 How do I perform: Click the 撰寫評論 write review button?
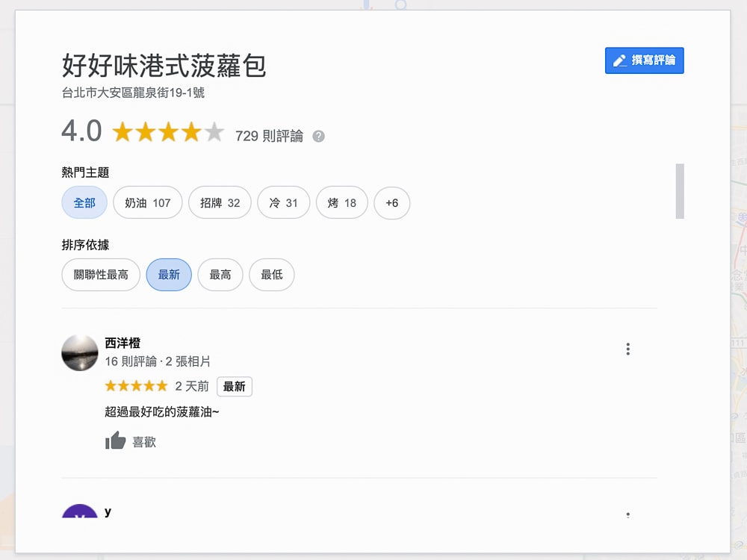[644, 60]
